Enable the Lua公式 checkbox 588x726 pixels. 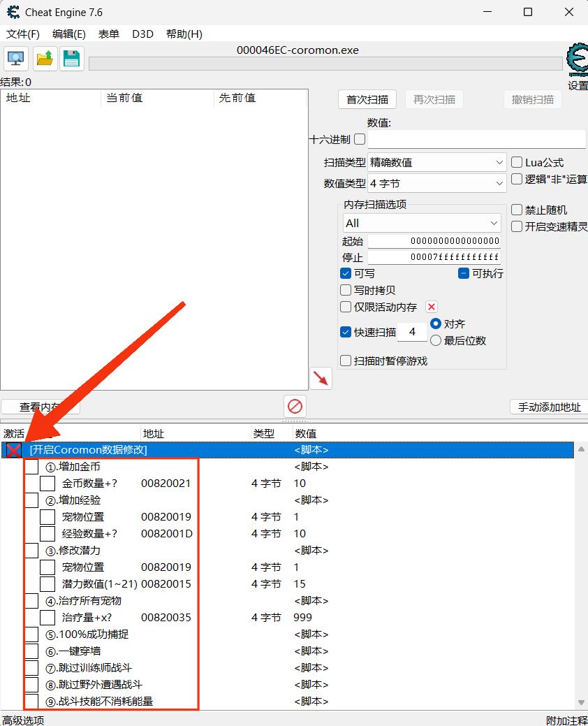tap(517, 162)
